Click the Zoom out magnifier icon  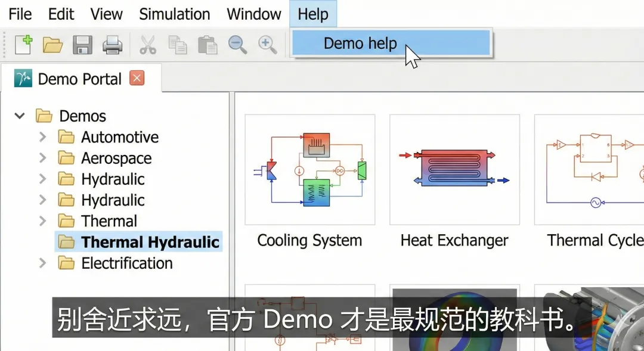[x=237, y=45]
